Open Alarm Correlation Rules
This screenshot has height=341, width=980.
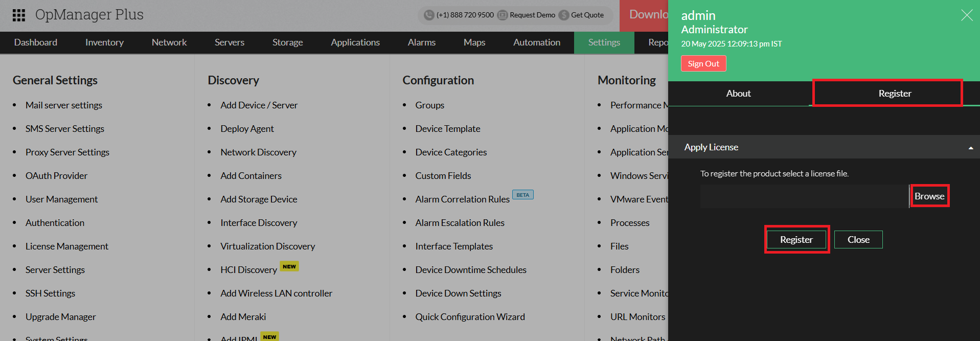tap(462, 199)
